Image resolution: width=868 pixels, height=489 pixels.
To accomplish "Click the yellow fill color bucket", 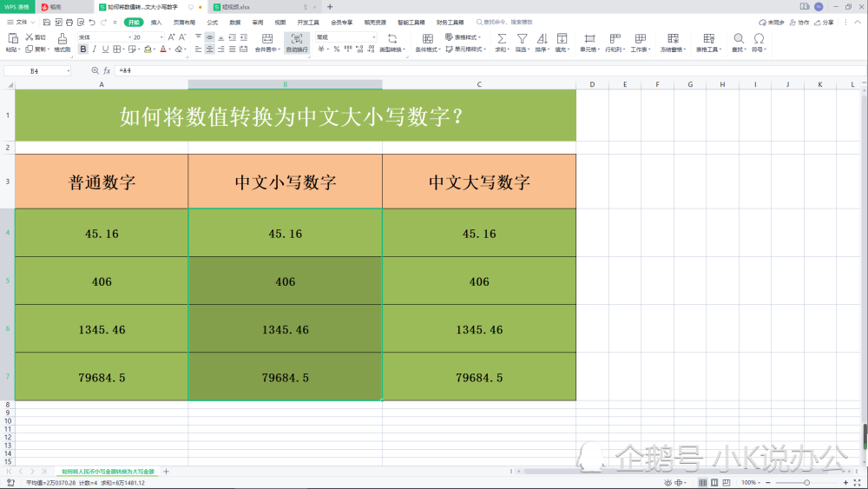I will pos(148,50).
